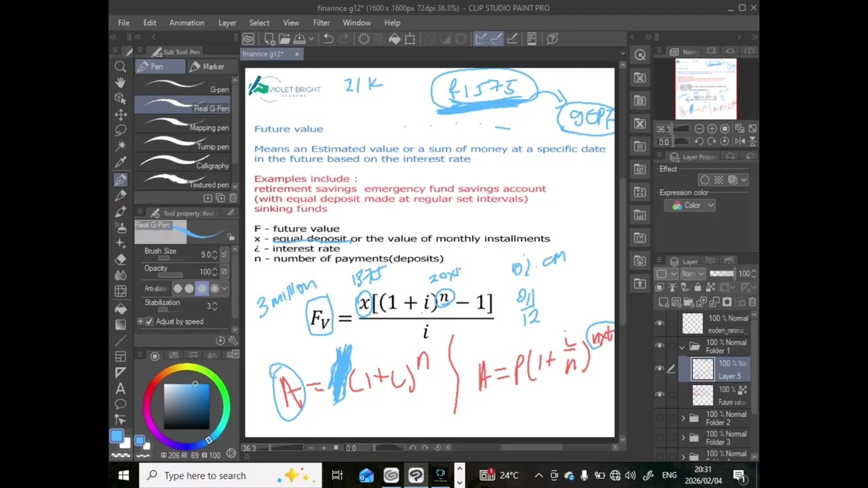The image size is (868, 488).
Task: Click inside the color wheel square
Action: click(x=186, y=405)
